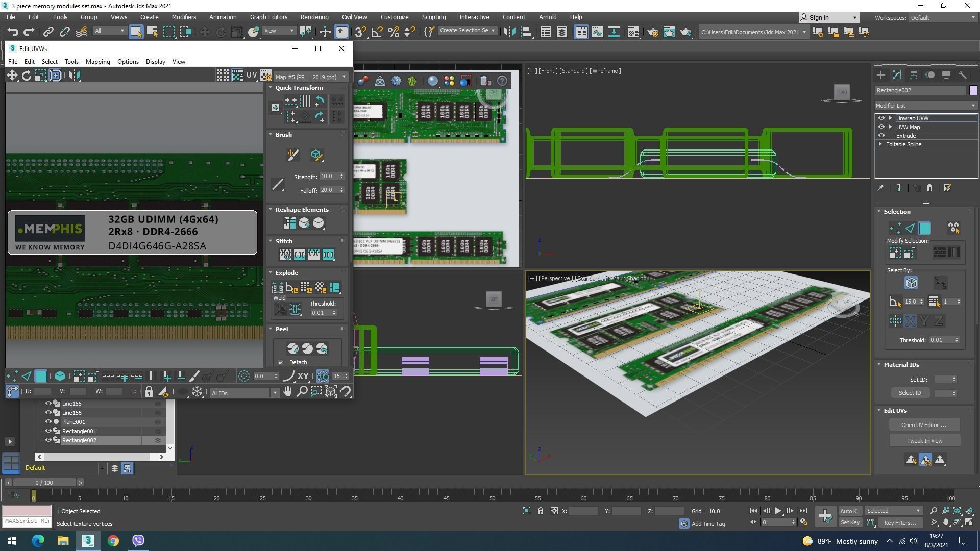
Task: Open Display menu in Edit UVWs
Action: tap(155, 62)
